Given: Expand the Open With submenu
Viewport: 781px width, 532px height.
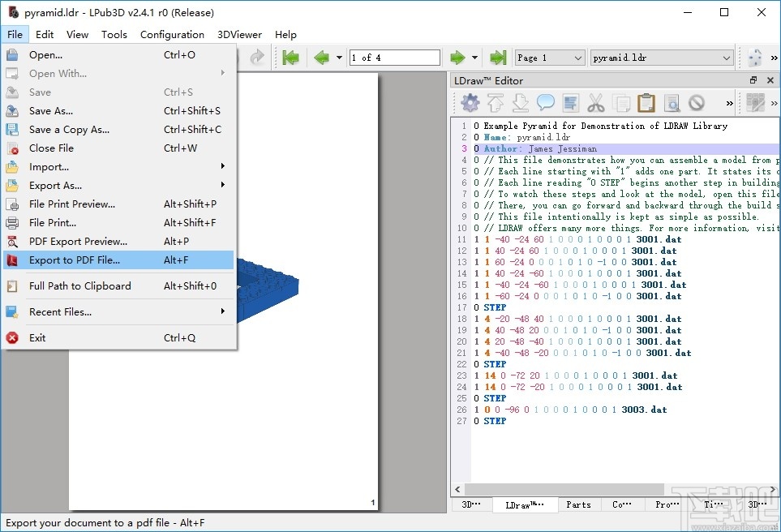Looking at the screenshot, I should [x=118, y=73].
